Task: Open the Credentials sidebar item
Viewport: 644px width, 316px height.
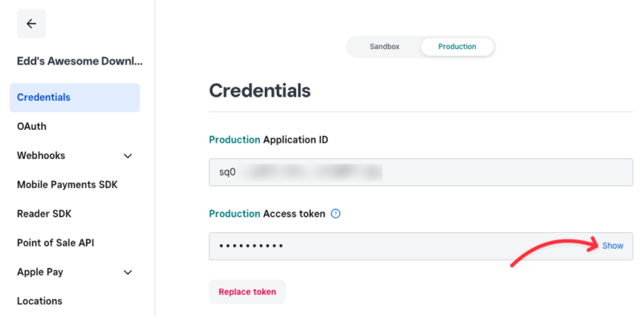Action: pyautogui.click(x=75, y=98)
